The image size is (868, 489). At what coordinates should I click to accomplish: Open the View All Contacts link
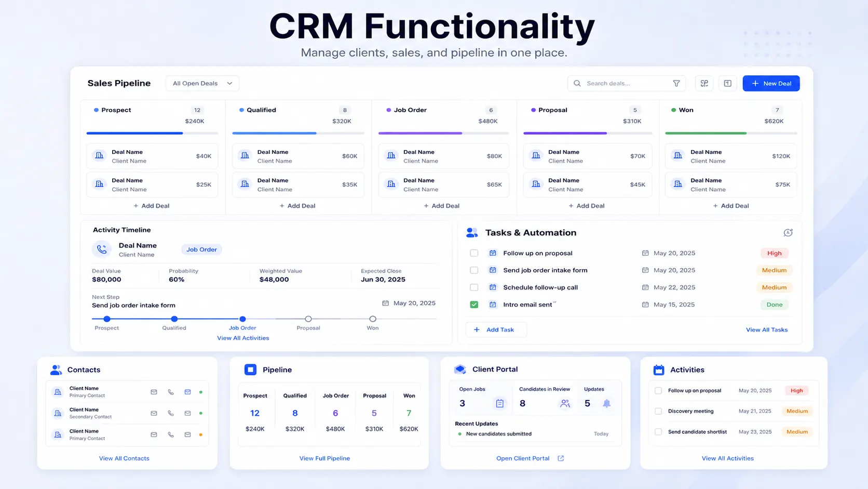[x=124, y=458]
